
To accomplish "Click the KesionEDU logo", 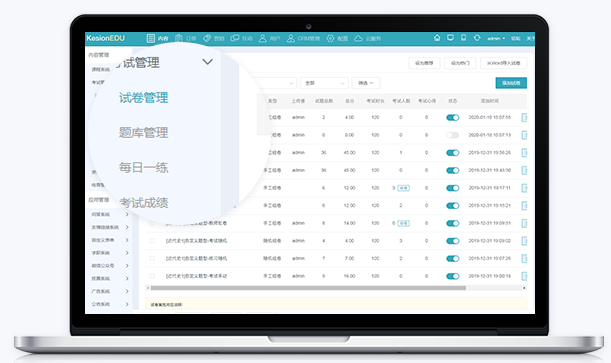I will 106,38.
